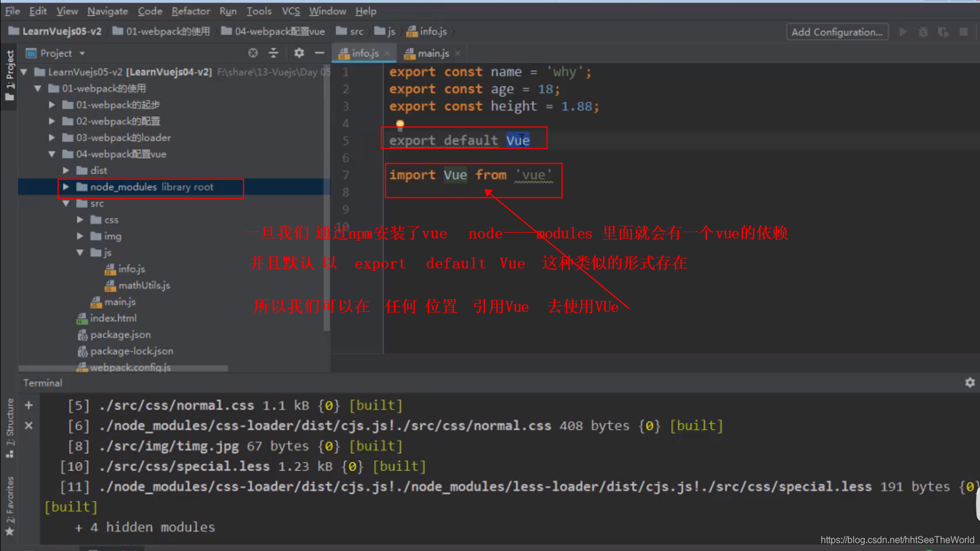Toggle the 1: Project side tool window
This screenshot has height=551, width=980.
[9, 75]
